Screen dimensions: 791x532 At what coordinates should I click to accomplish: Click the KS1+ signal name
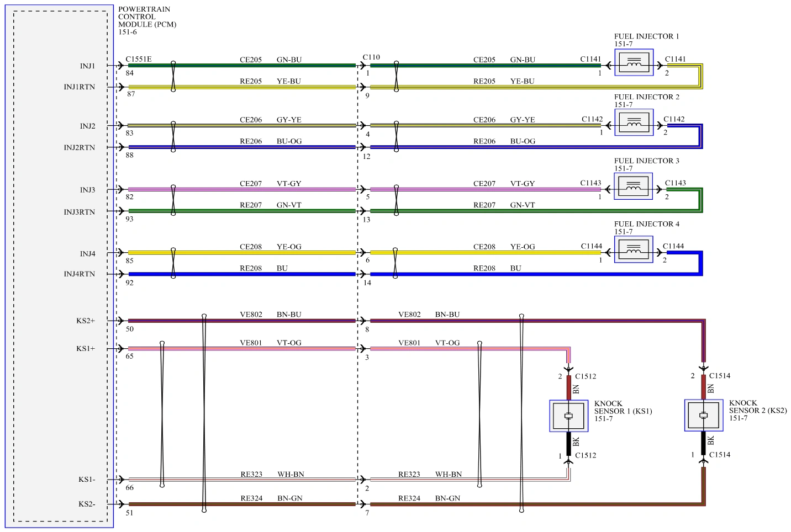[86, 348]
